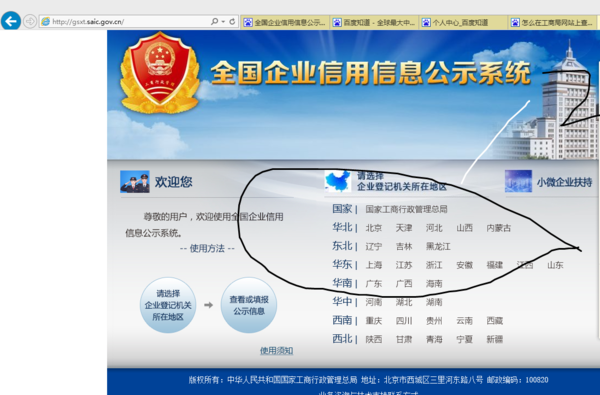Switch to 百度知道 - 全球最大中 tab

[x=374, y=23]
